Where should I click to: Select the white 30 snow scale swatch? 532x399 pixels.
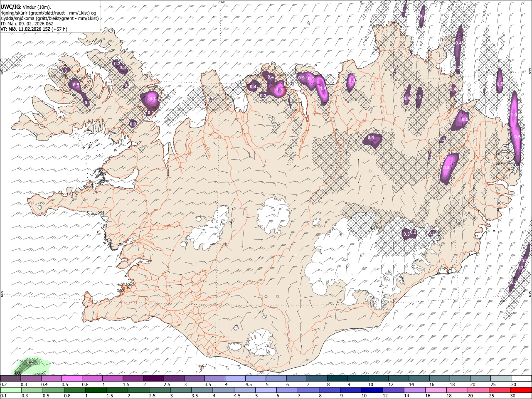point(521,378)
